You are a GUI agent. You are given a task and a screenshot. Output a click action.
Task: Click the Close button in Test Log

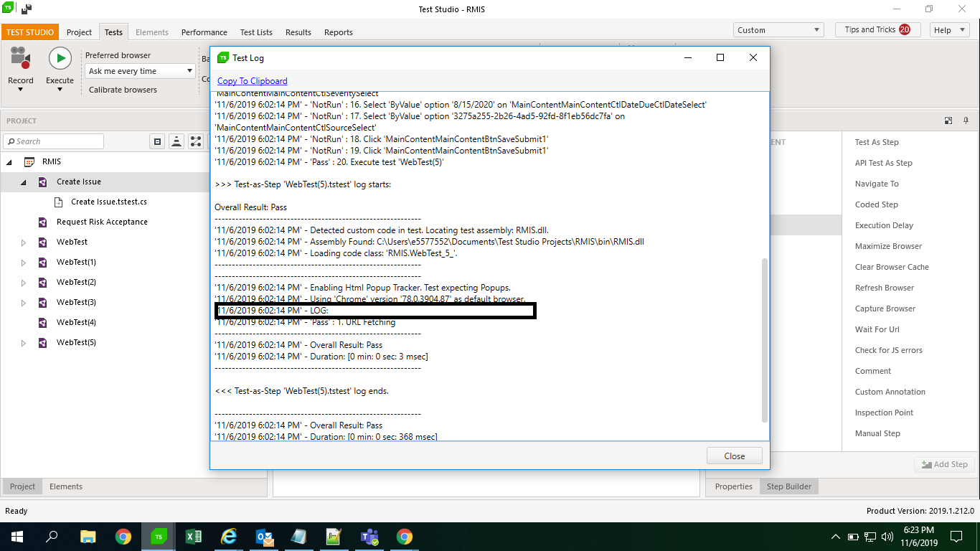(x=734, y=456)
